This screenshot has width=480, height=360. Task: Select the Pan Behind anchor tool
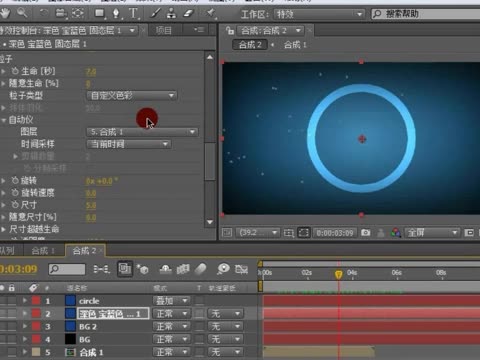click(78, 13)
